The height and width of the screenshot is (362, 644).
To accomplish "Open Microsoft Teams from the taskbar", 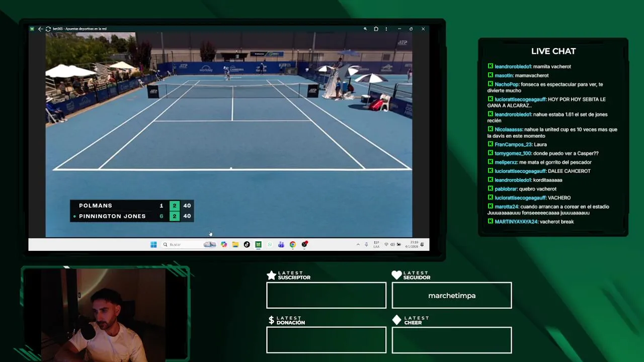I will tap(281, 244).
